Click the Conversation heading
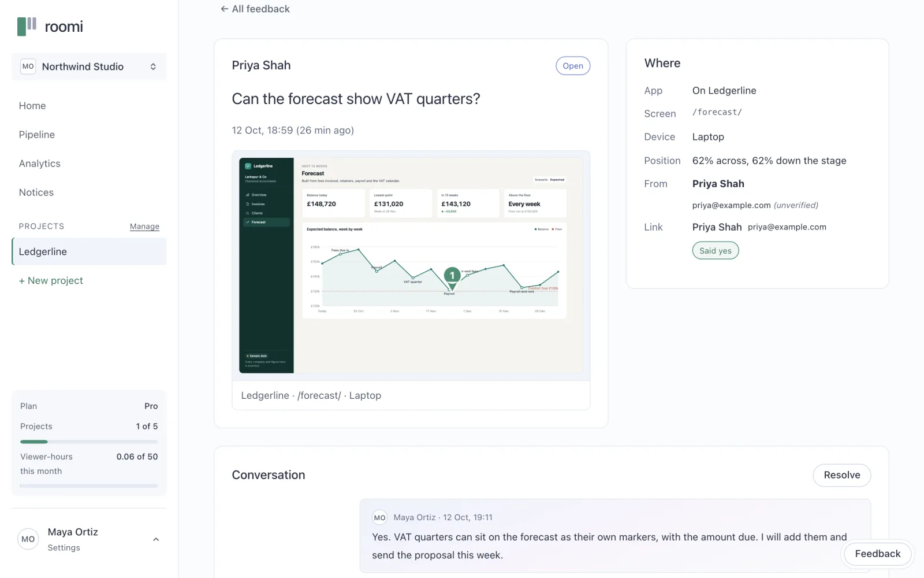 [x=269, y=475]
